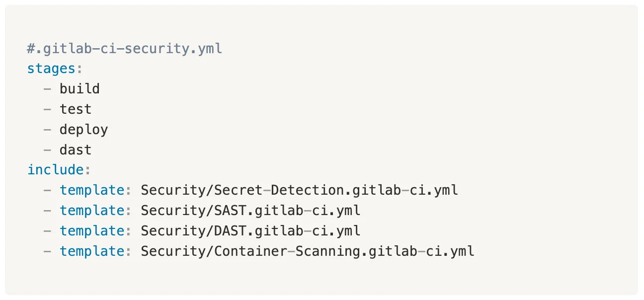Click Security/DAST.gitlab-ci.yml text

coord(250,231)
